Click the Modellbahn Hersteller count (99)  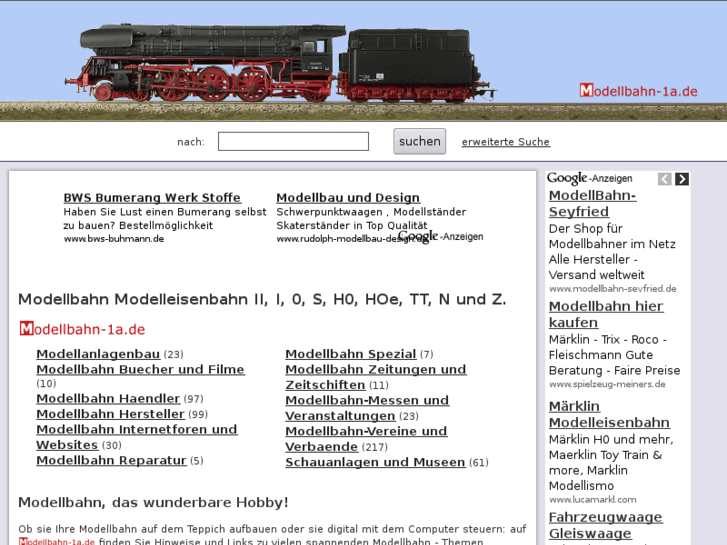click(198, 414)
